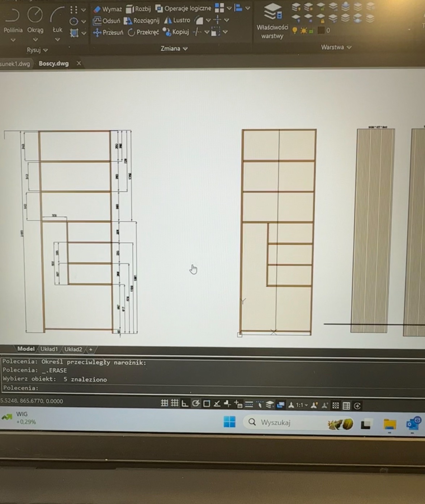
Task: Select the Przekręć rotate tool
Action: [x=143, y=32]
